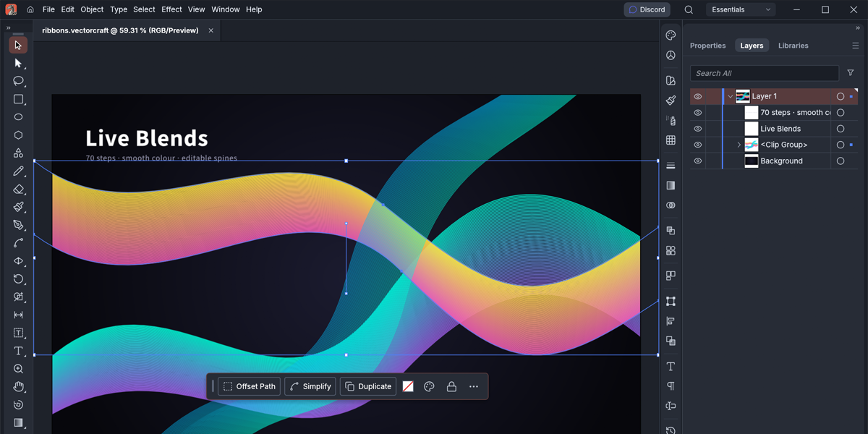868x434 pixels.
Task: Toggle visibility of Live Blends layer
Action: pos(697,129)
